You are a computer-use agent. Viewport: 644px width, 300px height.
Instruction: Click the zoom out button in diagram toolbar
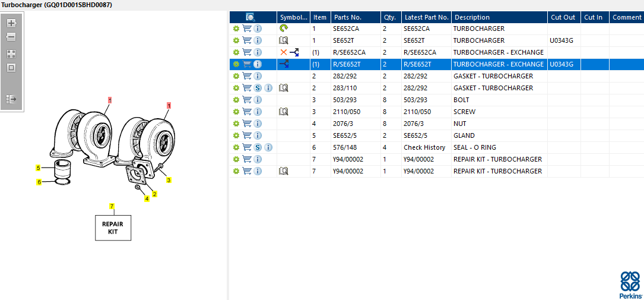point(11,37)
